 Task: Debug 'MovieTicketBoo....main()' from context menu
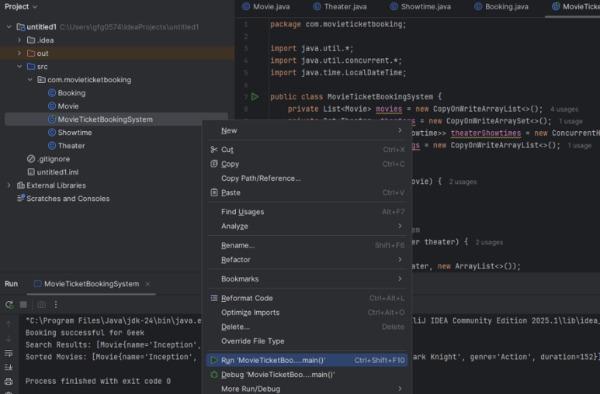[x=307, y=374]
